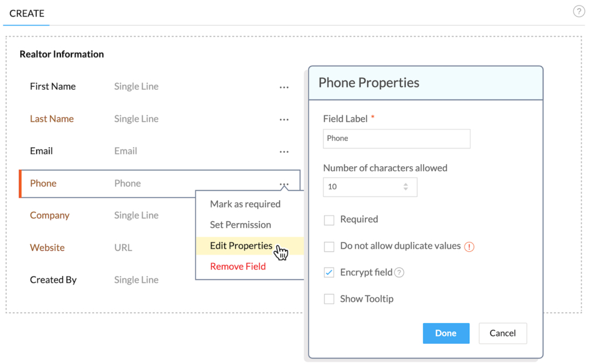Disable the Encrypt field checkbox

click(x=329, y=272)
